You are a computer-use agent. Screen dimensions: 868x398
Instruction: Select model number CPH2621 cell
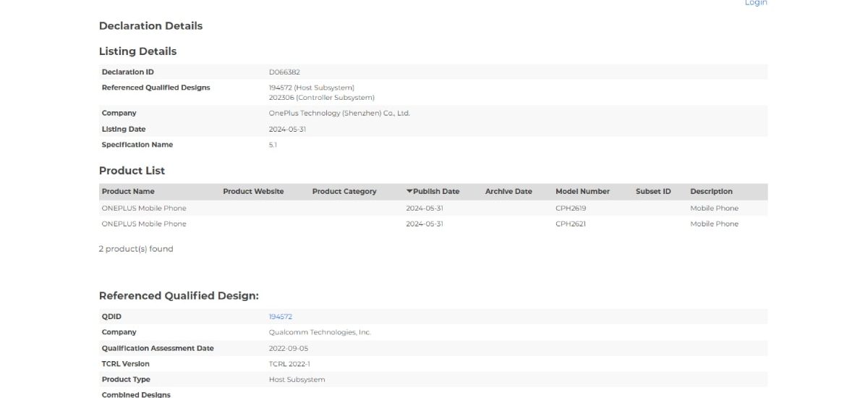pyautogui.click(x=571, y=224)
